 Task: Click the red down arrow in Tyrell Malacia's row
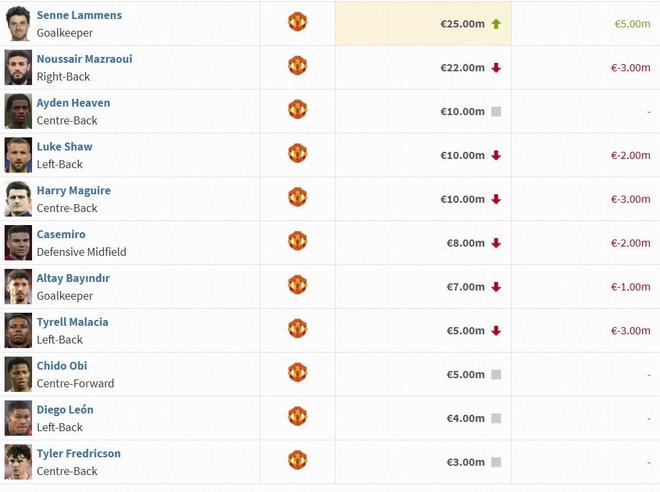pos(496,331)
